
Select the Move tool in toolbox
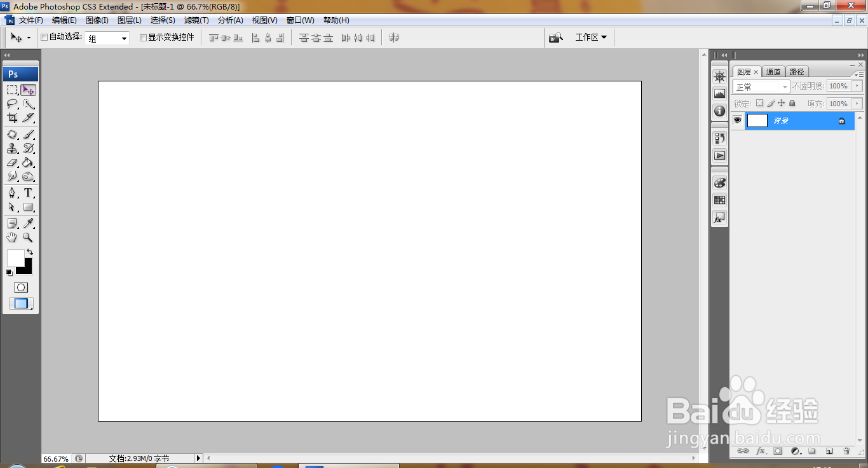click(x=28, y=90)
